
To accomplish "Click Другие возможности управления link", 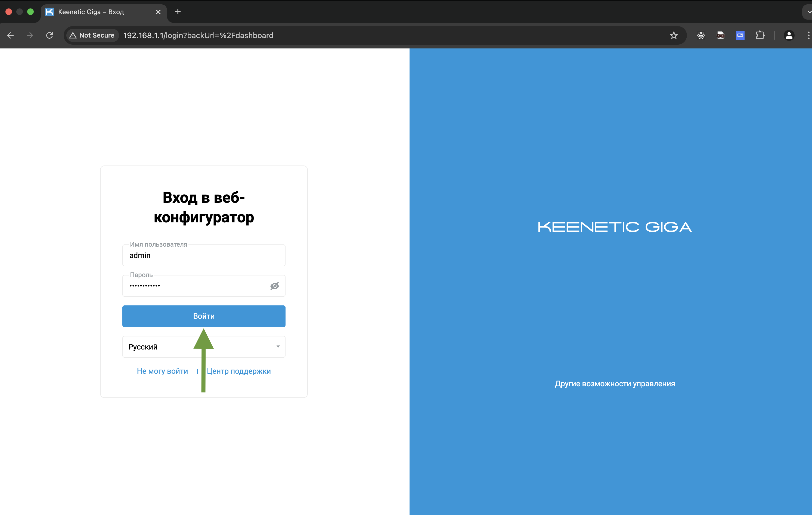I will tap(614, 384).
